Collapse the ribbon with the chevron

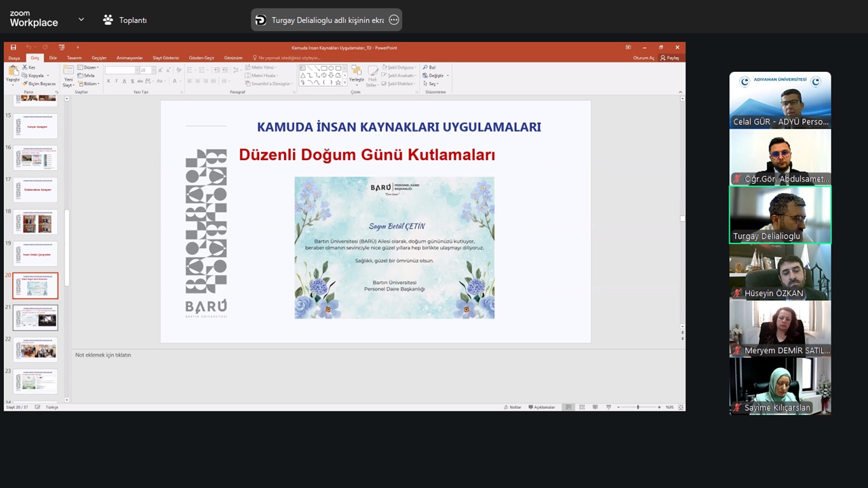(680, 92)
